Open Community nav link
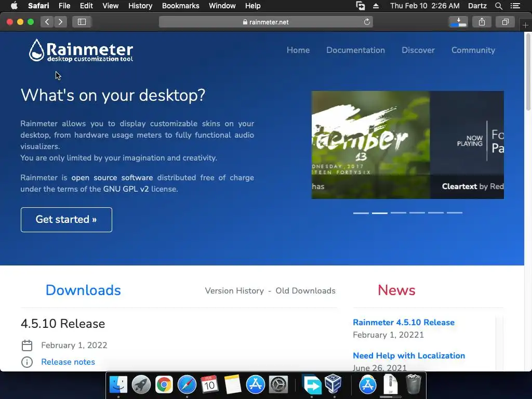 [473, 50]
